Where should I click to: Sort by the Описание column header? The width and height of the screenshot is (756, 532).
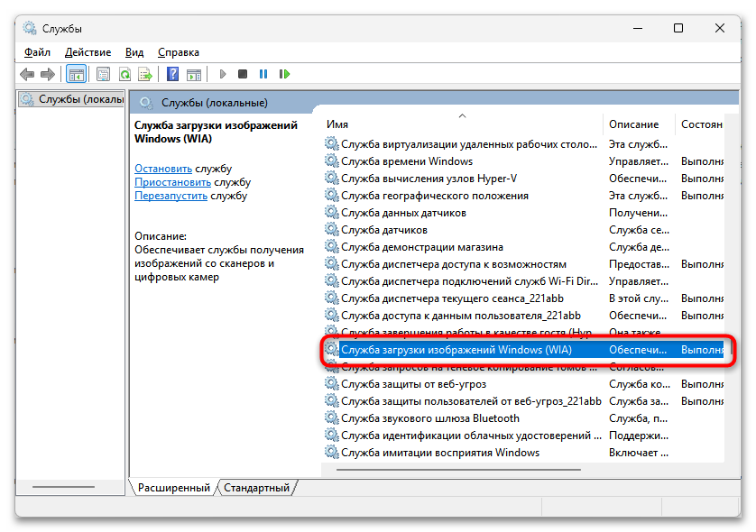pyautogui.click(x=639, y=124)
